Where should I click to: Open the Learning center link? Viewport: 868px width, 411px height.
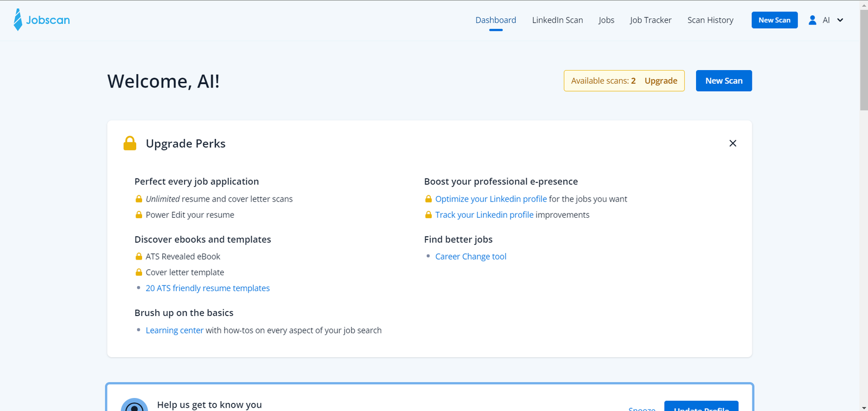tap(175, 330)
